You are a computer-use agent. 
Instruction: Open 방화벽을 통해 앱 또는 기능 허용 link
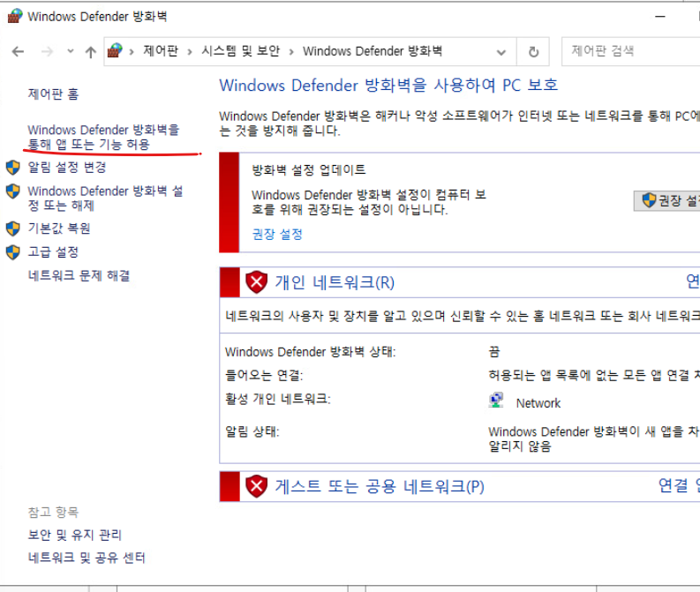point(103,137)
